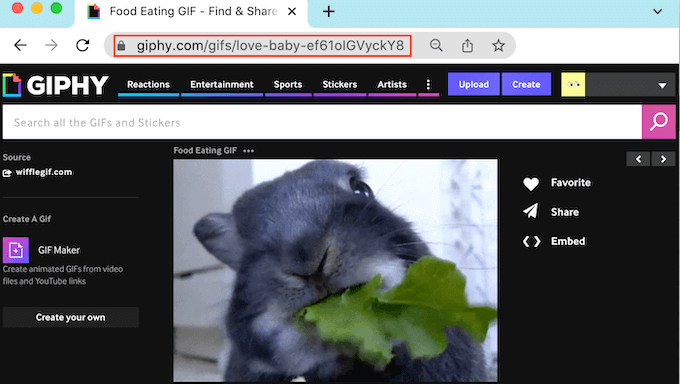Open the tab list chevron
This screenshot has width=680, height=384.
657,12
